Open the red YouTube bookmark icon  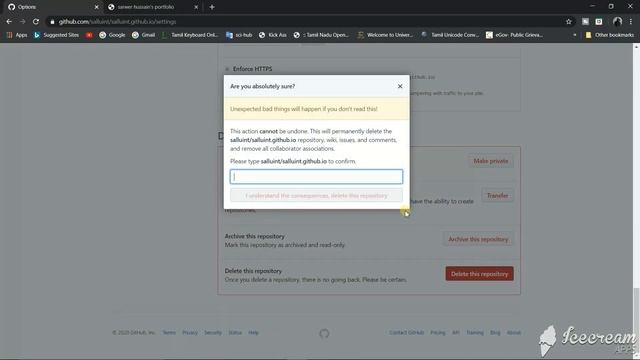89,35
